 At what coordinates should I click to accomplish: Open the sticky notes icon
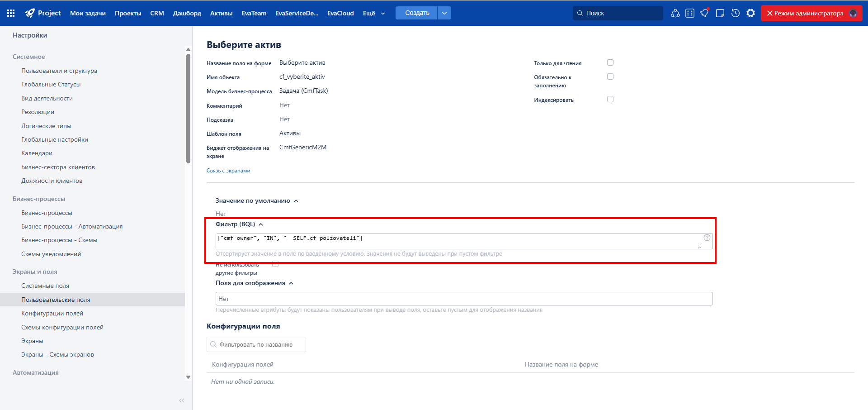click(720, 13)
